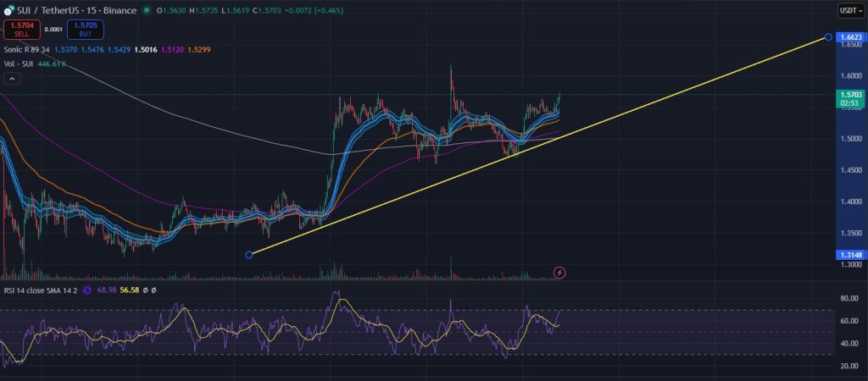Screen dimensions: 868x381
Task: Click the pink lightning bolt icon
Action: (559, 272)
